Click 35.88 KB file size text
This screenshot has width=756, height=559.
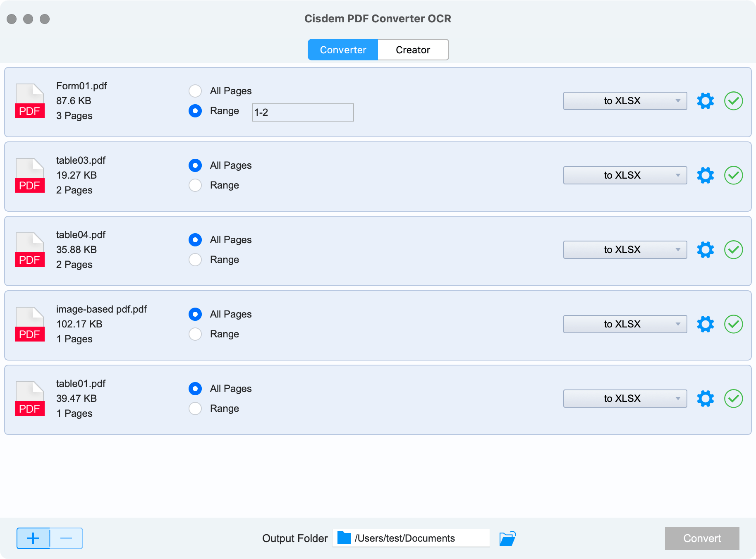[77, 250]
